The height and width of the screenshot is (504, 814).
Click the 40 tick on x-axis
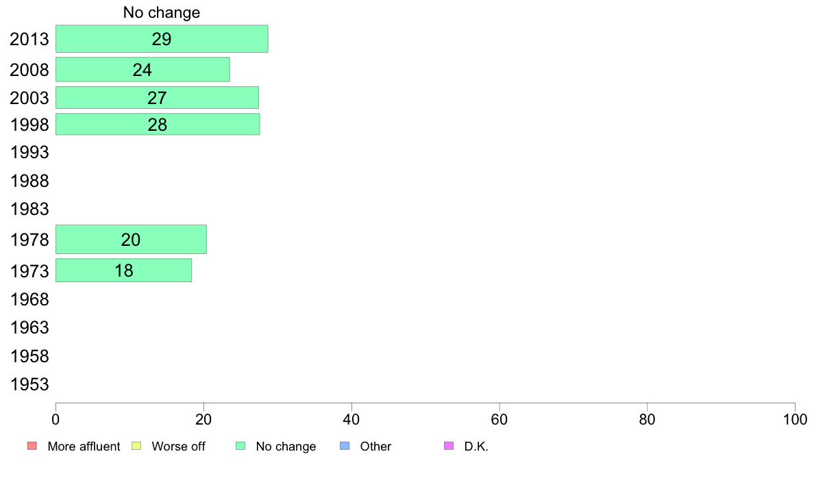[351, 418]
